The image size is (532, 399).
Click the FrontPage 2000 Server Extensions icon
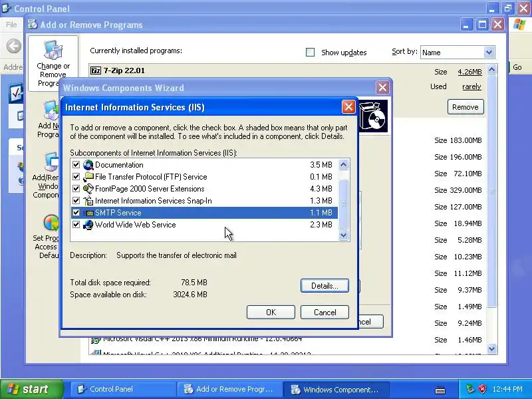(88, 189)
